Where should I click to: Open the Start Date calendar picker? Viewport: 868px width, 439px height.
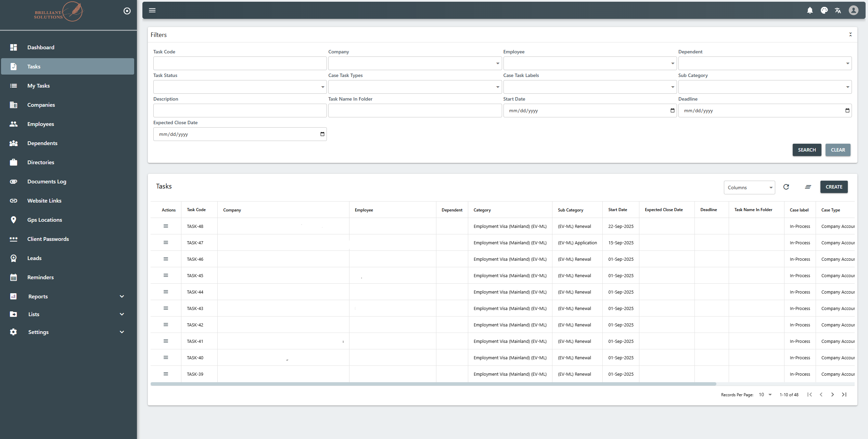[x=672, y=111]
